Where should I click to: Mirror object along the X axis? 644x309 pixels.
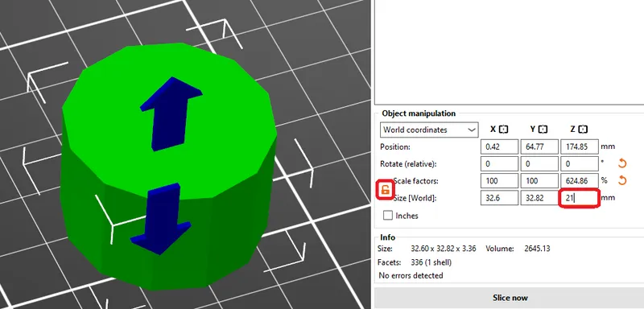(504, 130)
